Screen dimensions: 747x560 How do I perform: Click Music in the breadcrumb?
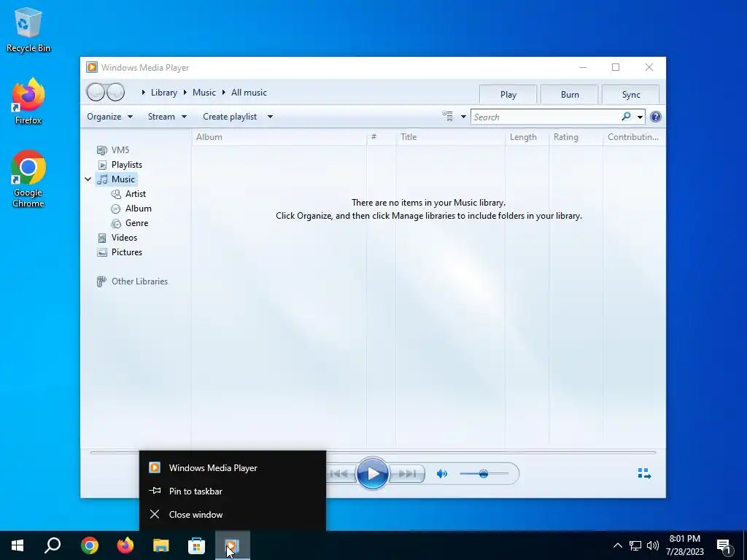click(x=204, y=93)
